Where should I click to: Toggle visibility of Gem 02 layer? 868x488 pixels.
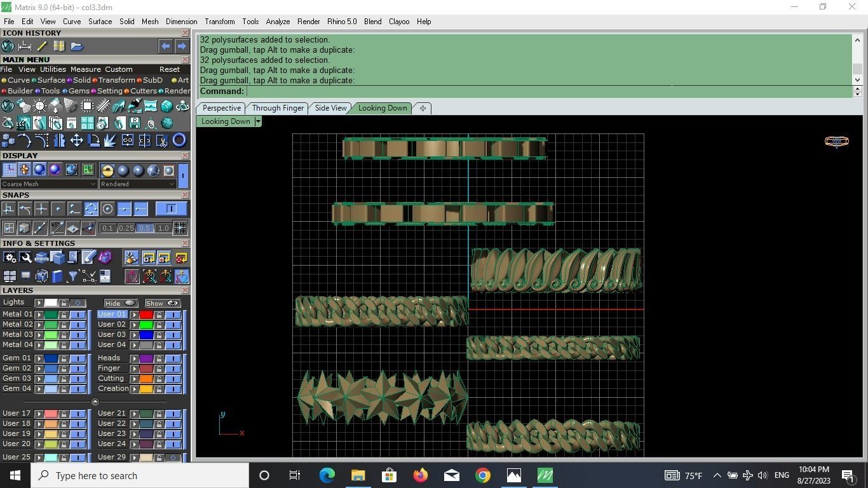78,369
